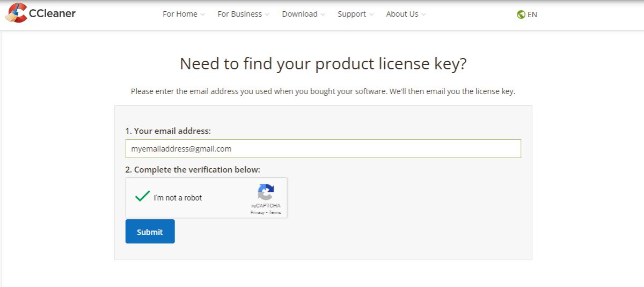Open the reCAPTCHA Terms link
The width and height of the screenshot is (644, 287).
(275, 212)
